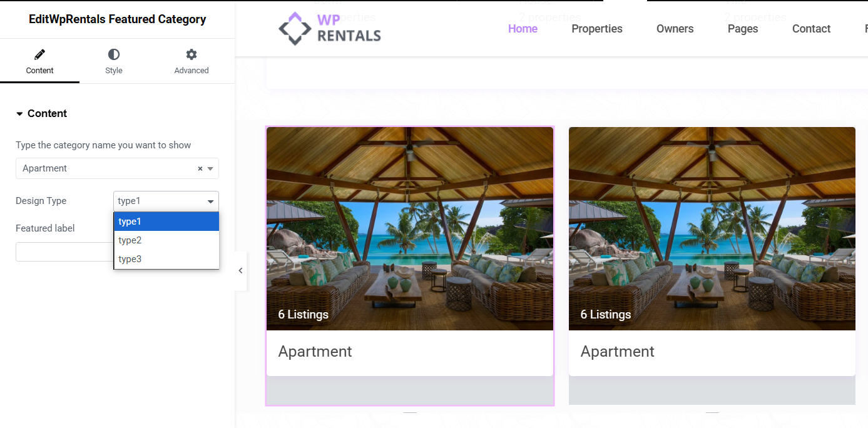Open the Pages navigation menu
This screenshot has width=868, height=428.
[743, 29]
